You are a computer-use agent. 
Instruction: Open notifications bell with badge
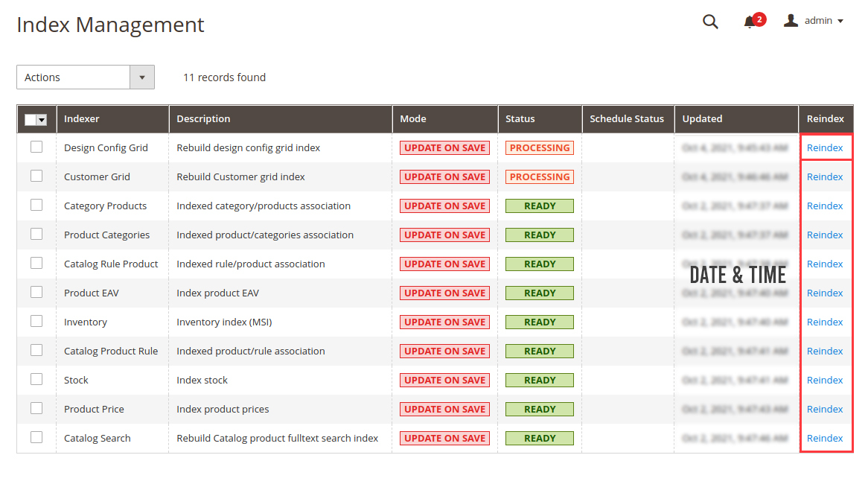click(x=754, y=21)
